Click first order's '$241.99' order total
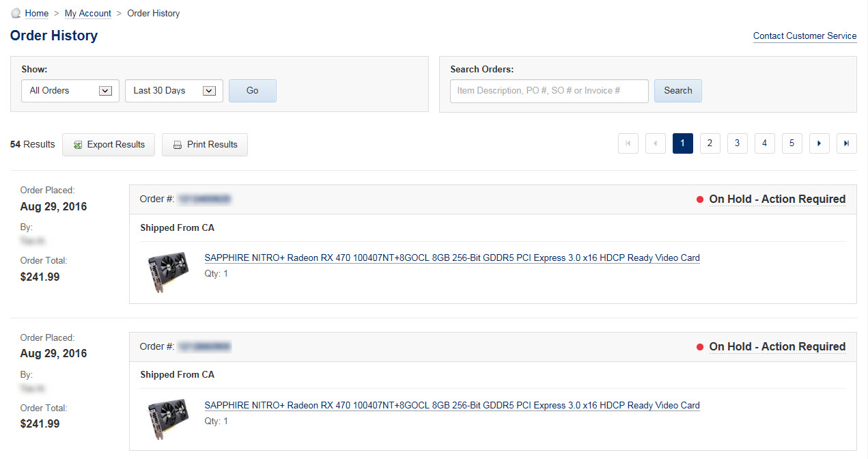This screenshot has height=459, width=868. (40, 277)
